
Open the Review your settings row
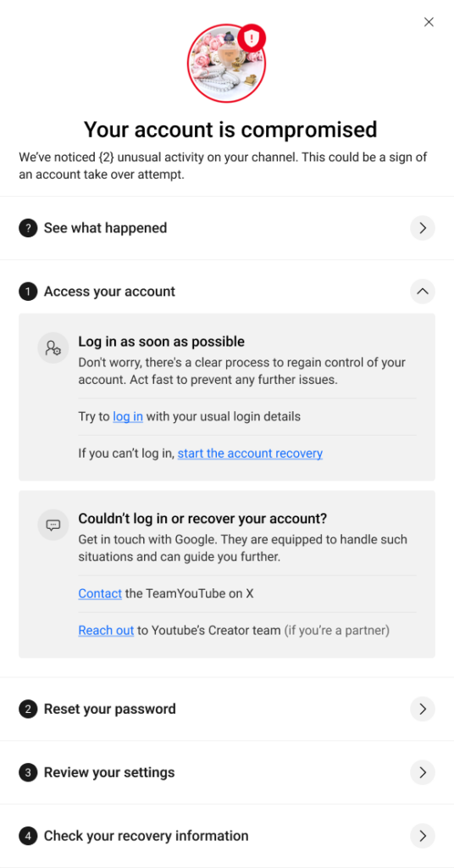coord(227,772)
